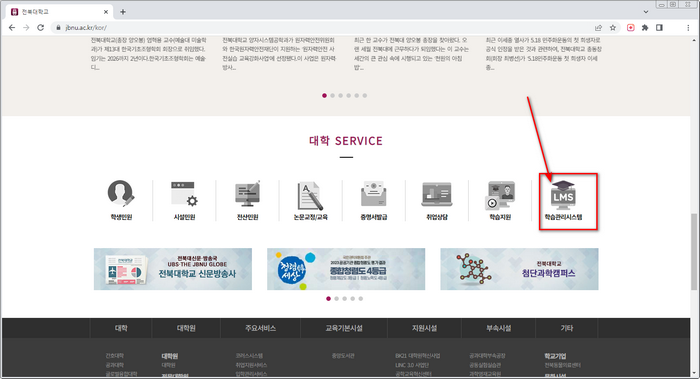Select the third banner carousel dot

[345, 299]
